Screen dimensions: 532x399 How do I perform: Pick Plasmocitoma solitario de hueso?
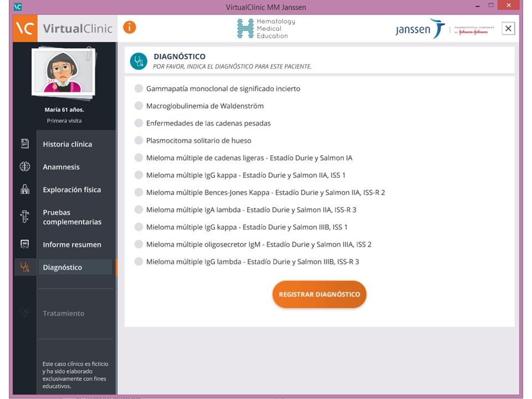(x=139, y=140)
